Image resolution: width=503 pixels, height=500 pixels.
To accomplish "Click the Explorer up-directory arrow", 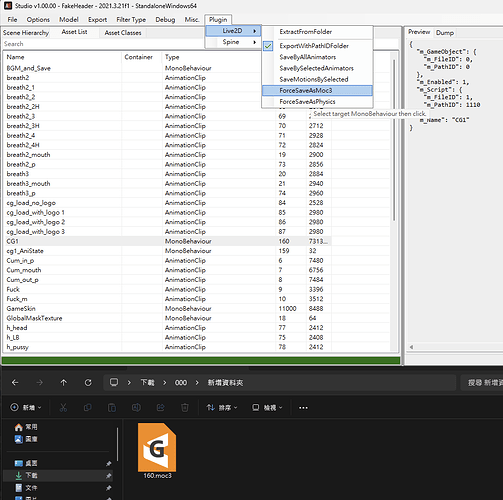I will point(63,383).
